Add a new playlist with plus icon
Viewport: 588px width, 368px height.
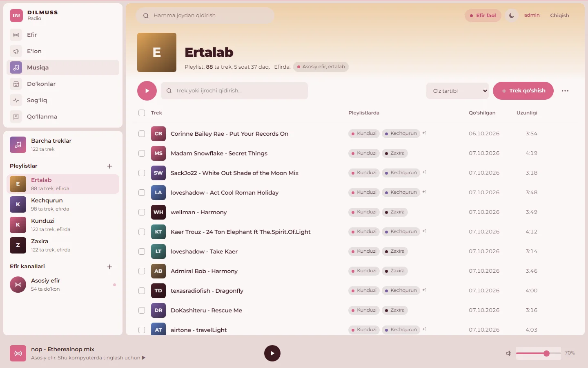point(109,166)
